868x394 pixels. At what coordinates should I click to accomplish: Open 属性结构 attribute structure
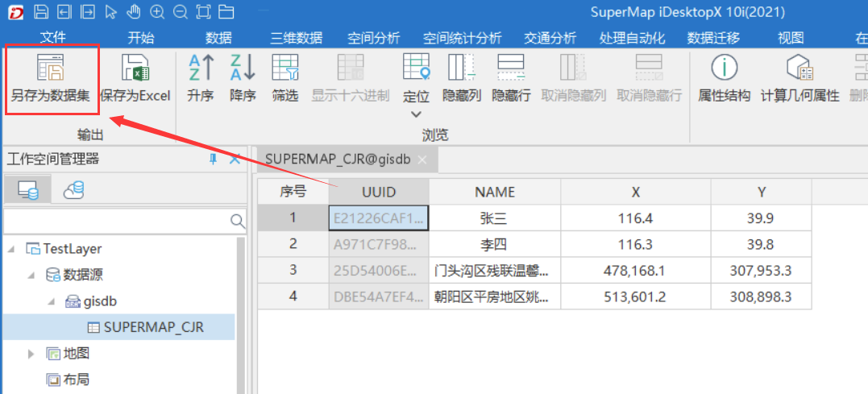tap(724, 79)
